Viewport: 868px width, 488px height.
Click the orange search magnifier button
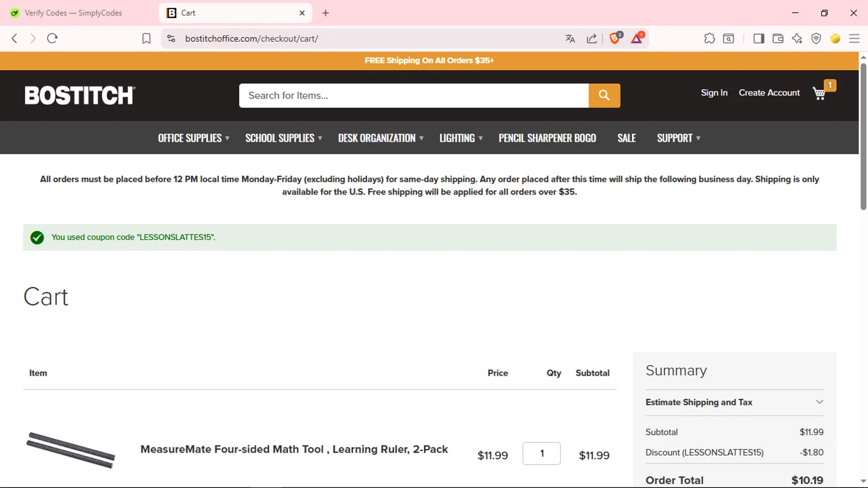point(604,96)
